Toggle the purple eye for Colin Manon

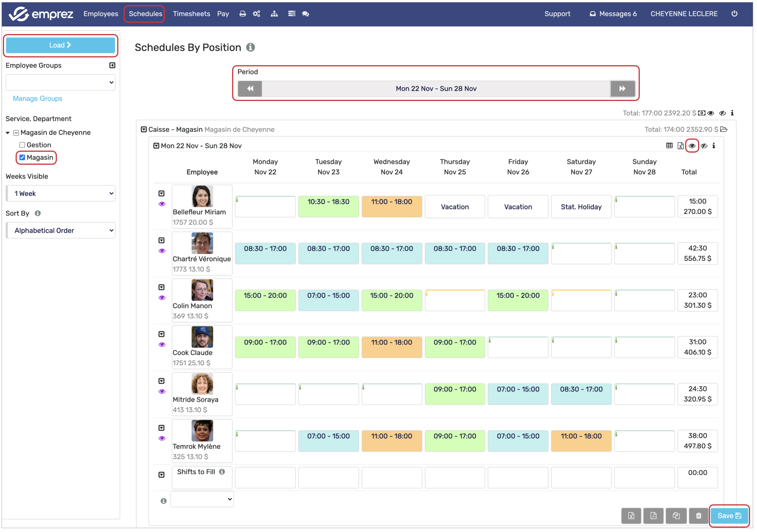click(162, 298)
